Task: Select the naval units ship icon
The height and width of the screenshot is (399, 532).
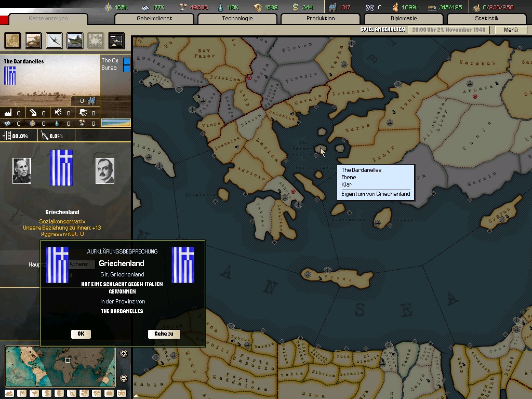Action: [75, 40]
